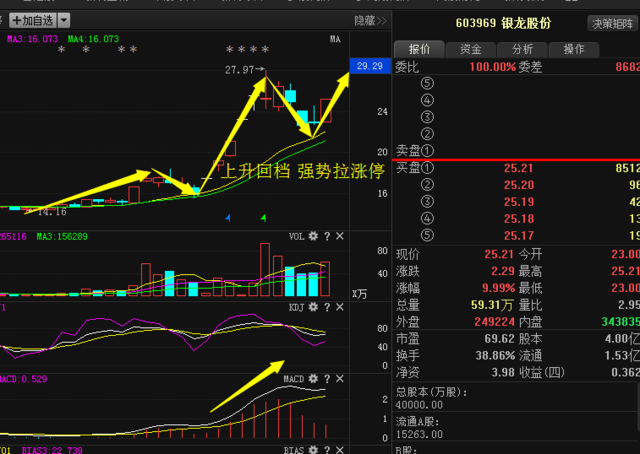Open KDJ indicator settings gear
The width and height of the screenshot is (640, 454).
coord(313,307)
